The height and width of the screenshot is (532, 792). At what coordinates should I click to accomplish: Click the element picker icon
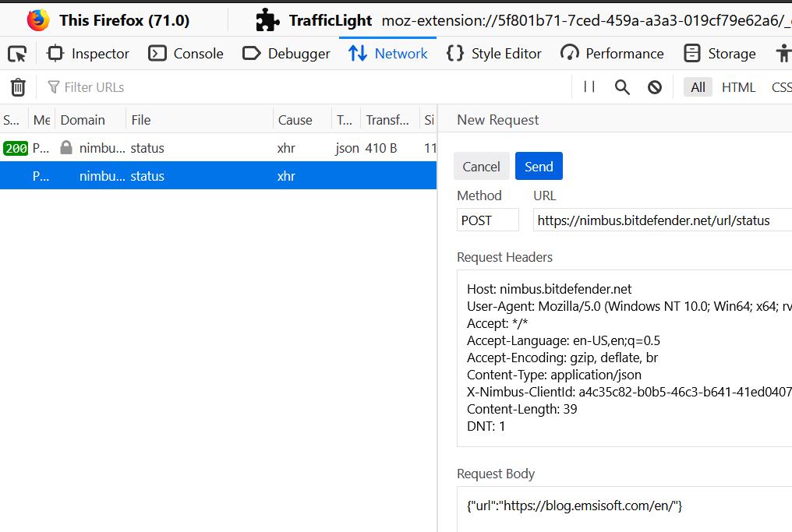coord(17,54)
